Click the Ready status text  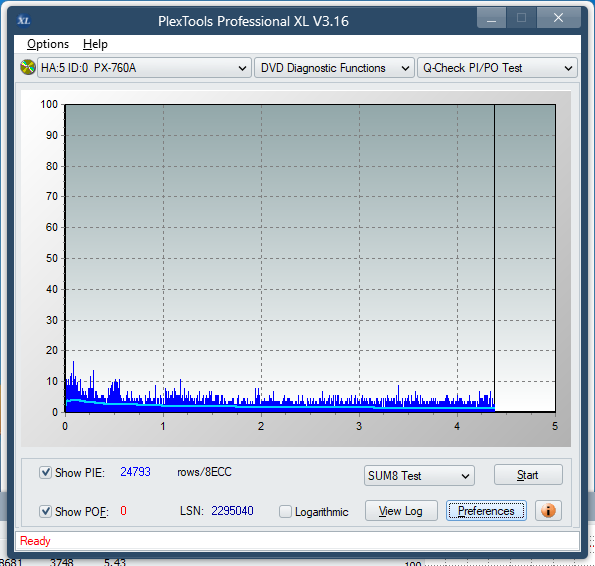(35, 541)
